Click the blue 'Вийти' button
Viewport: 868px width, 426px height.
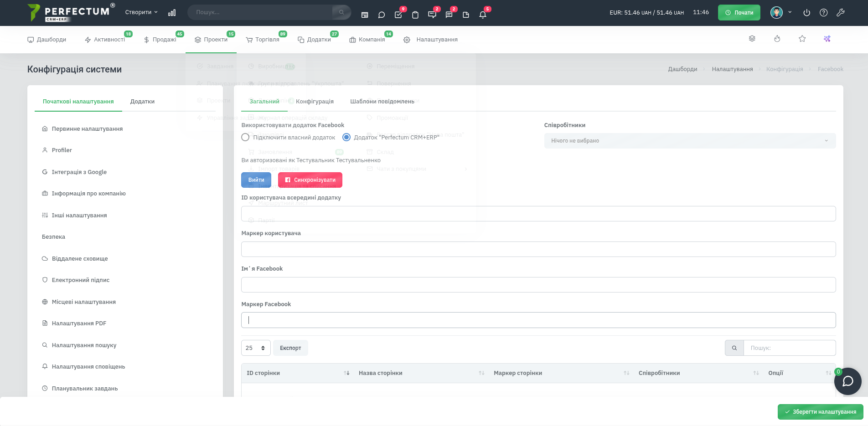[x=256, y=180]
